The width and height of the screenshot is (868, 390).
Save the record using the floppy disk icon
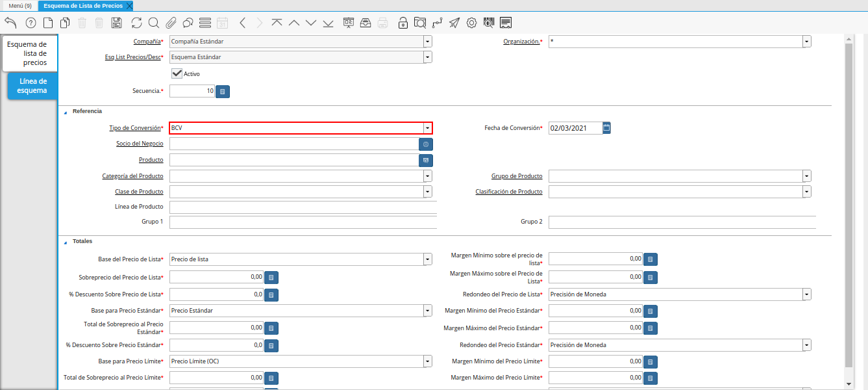[x=117, y=23]
